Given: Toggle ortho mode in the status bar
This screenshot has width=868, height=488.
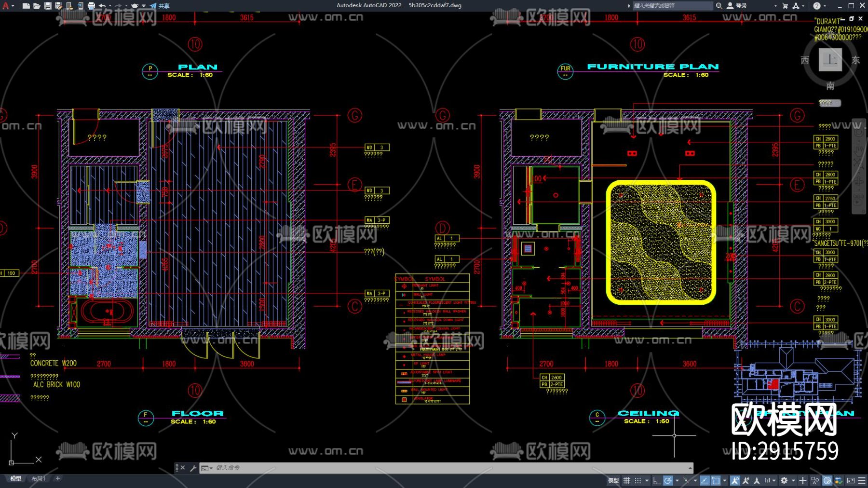Looking at the screenshot, I should pyautogui.click(x=657, y=480).
